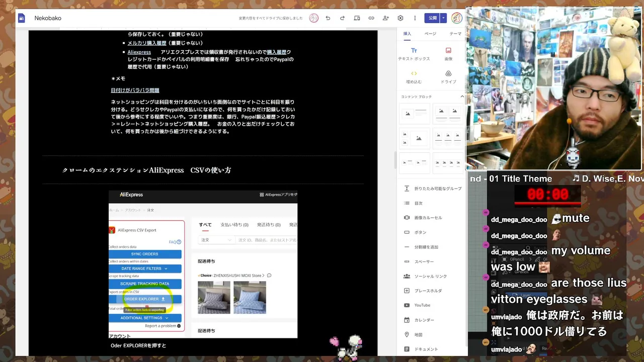Select heading クロームのエクステンションAliExpress CSVの使い方
Image resolution: width=644 pixels, height=362 pixels.
tap(146, 170)
